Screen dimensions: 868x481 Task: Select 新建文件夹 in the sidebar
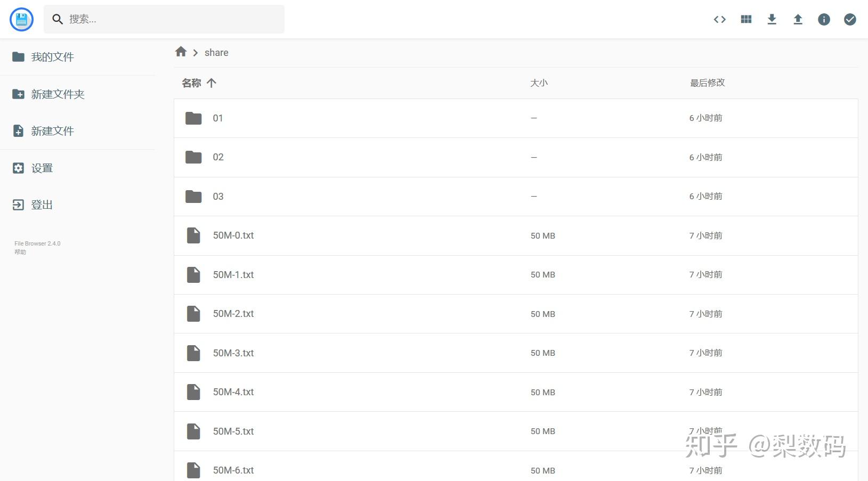pos(58,94)
